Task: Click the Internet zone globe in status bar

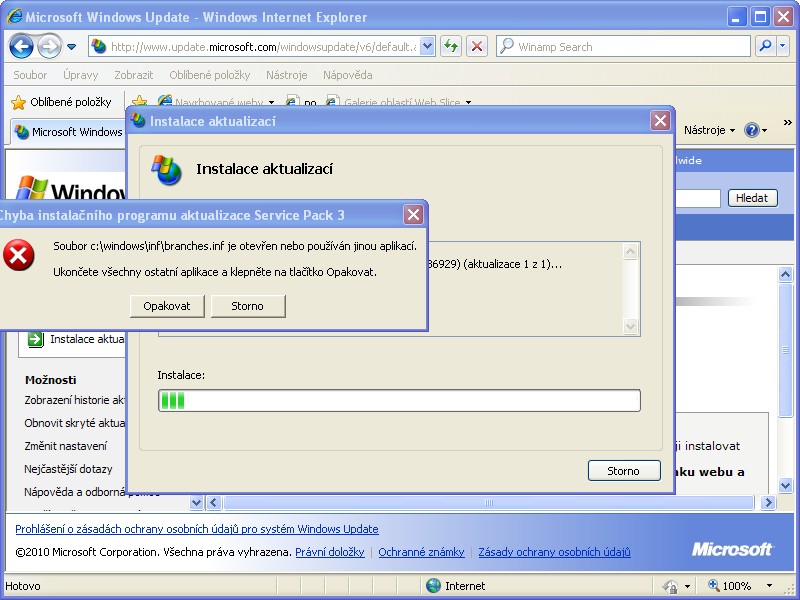Action: 433,586
